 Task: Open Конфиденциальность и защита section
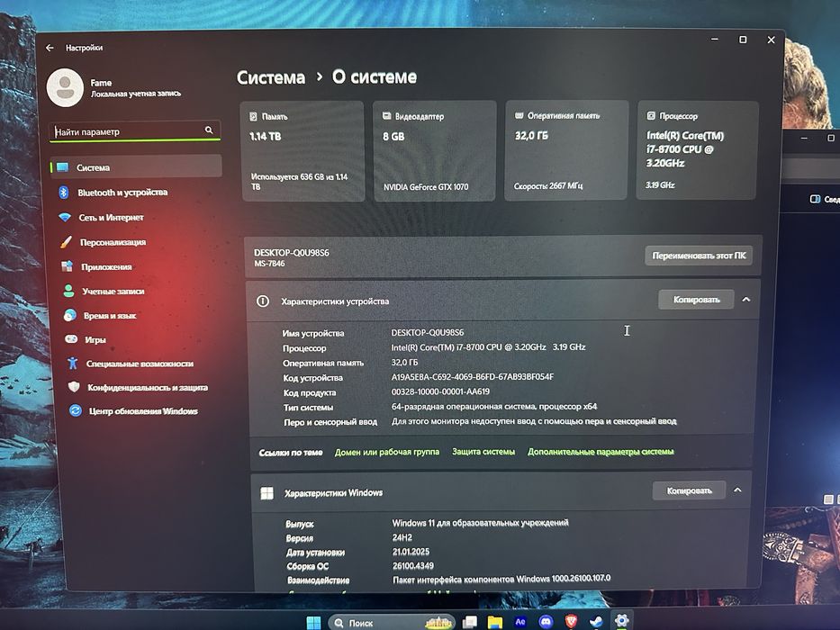click(148, 387)
